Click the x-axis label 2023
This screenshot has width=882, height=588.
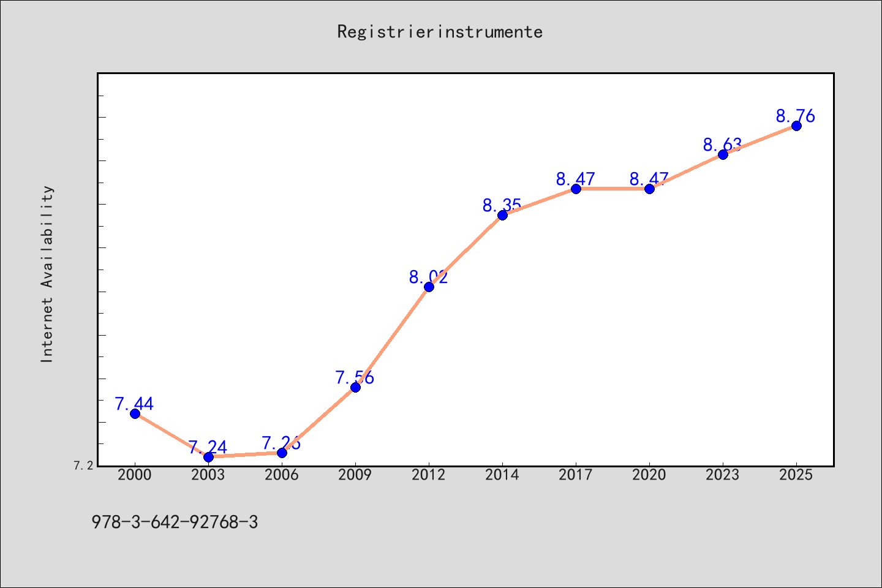click(723, 475)
